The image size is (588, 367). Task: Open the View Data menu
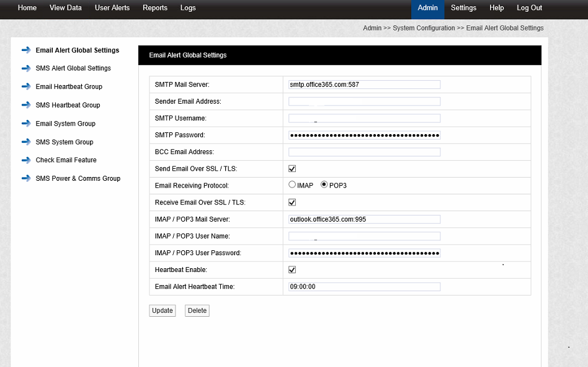(66, 8)
